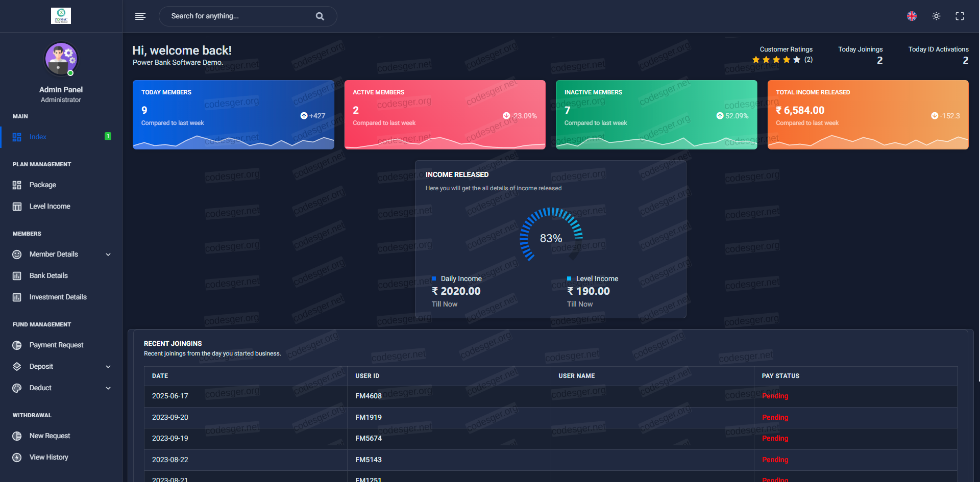The height and width of the screenshot is (482, 980).
Task: Expand the Deduct submenu chevron
Action: [x=108, y=388]
